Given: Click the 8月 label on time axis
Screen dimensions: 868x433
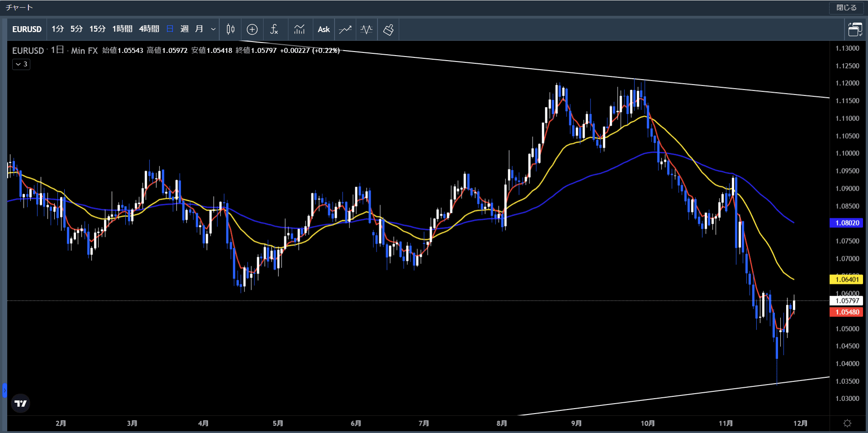Looking at the screenshot, I should (x=502, y=423).
